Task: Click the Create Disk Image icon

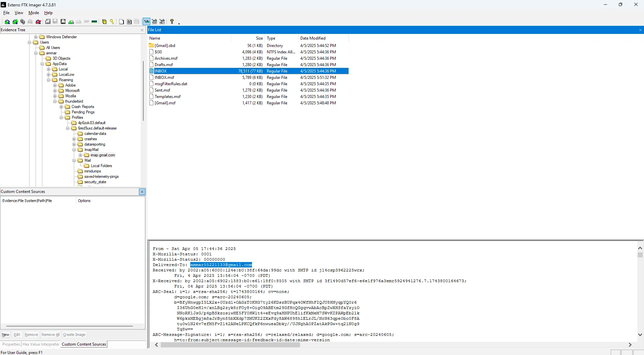Action: (48, 22)
